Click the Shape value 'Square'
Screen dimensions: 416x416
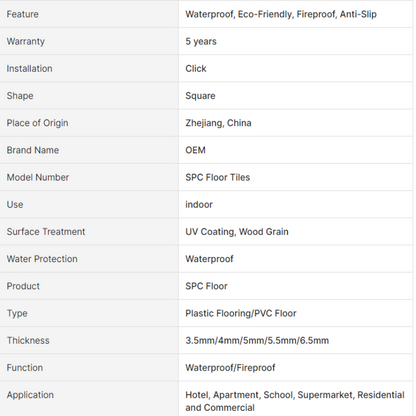(x=200, y=96)
